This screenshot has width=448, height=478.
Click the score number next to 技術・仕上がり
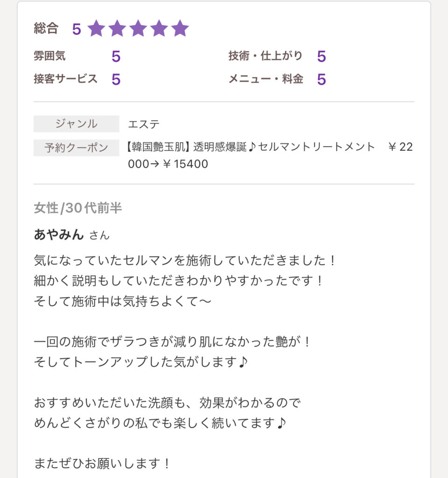pos(321,56)
